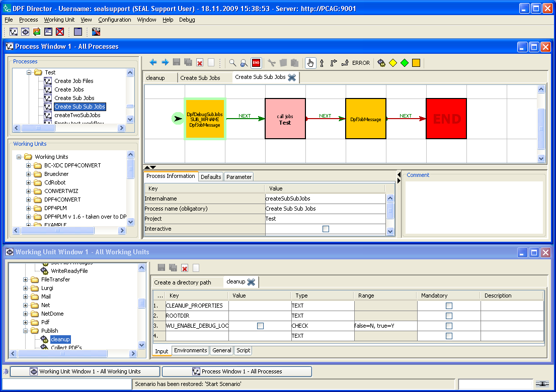The height and width of the screenshot is (392, 556).
Task: Click the Environments tab in the working unit panel
Action: tap(190, 350)
